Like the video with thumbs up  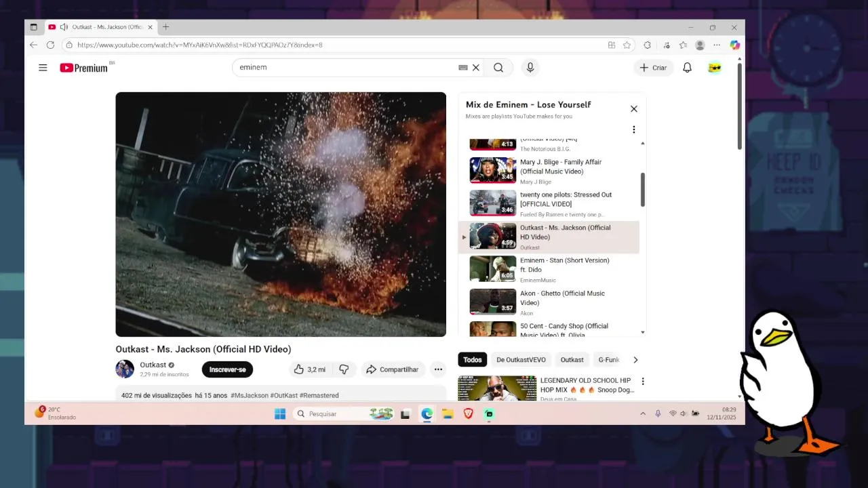pos(309,369)
